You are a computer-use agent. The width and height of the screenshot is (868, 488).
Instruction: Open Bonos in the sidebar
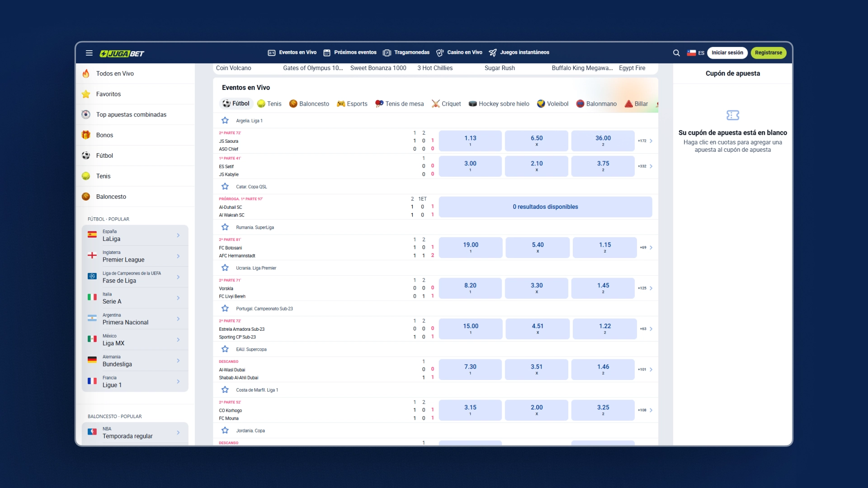[x=135, y=135]
